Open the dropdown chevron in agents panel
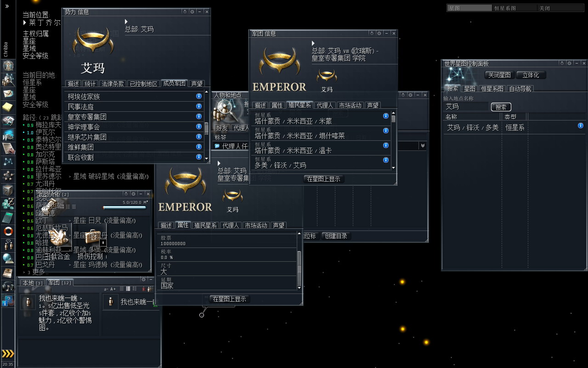Viewport: 588px width, 368px height. point(423,145)
